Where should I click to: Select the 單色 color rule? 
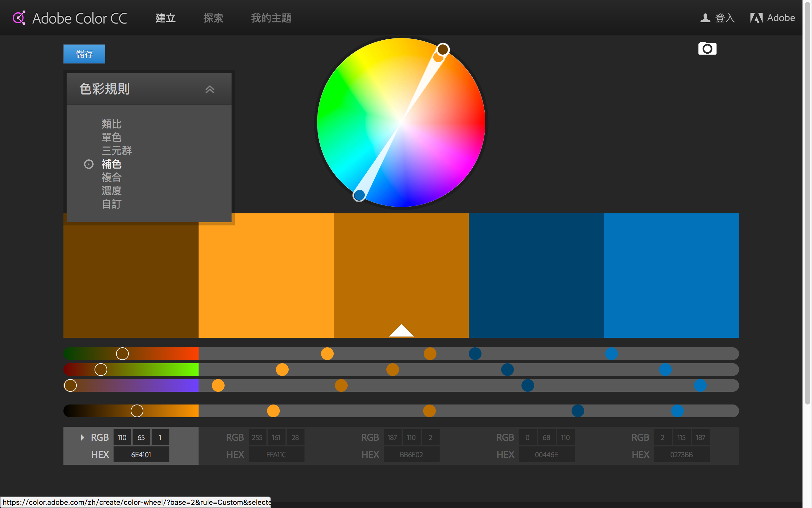click(x=111, y=137)
